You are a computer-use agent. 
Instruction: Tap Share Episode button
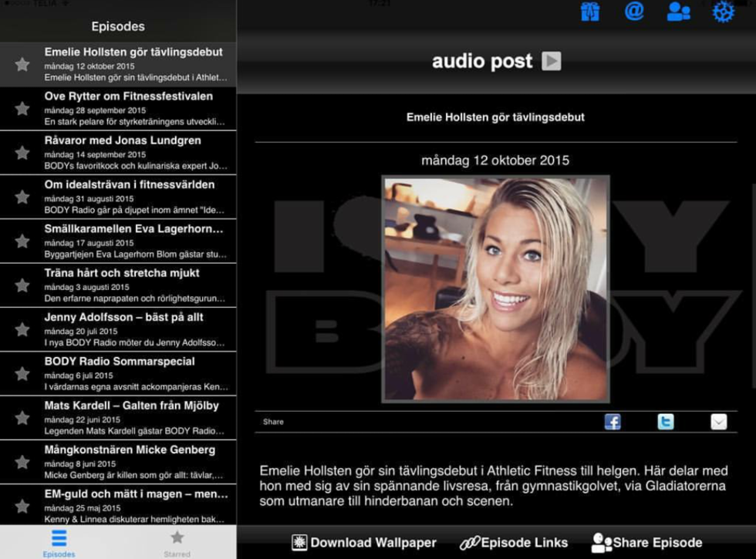point(646,543)
